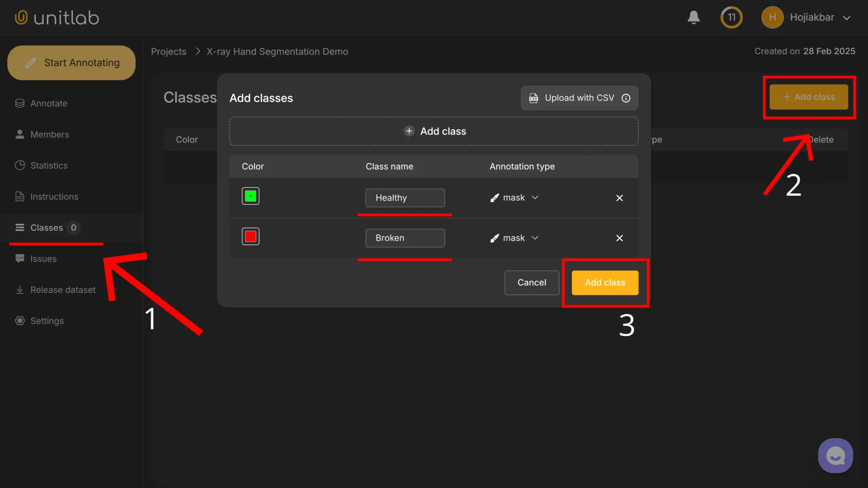The height and width of the screenshot is (488, 868).
Task: Switch to the Classes sidebar tab
Action: click(46, 228)
